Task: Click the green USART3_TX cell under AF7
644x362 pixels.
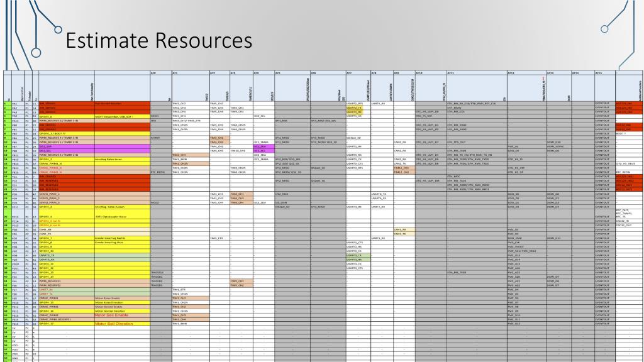Action: pos(358,255)
